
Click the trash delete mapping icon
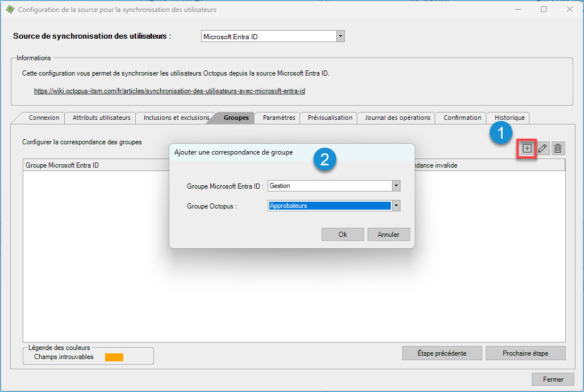click(x=558, y=148)
